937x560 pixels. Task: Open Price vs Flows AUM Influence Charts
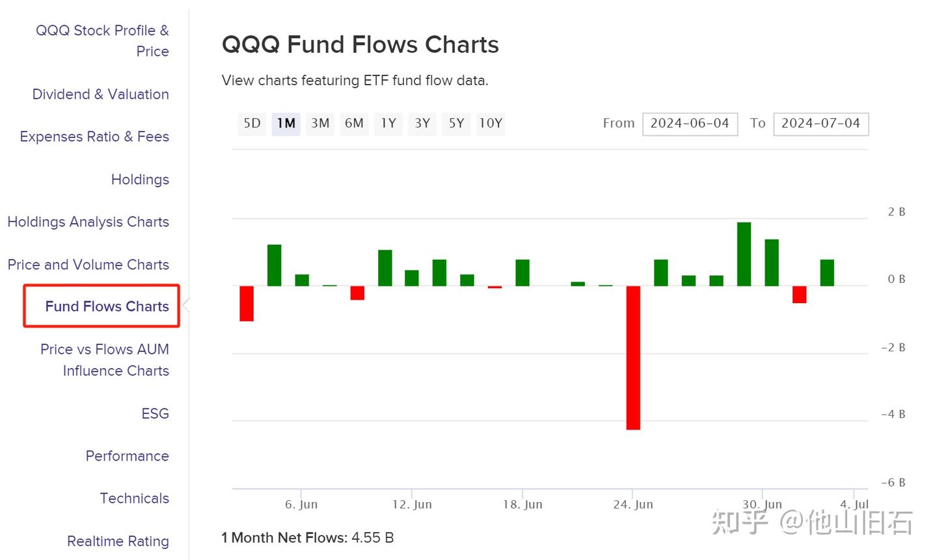105,360
